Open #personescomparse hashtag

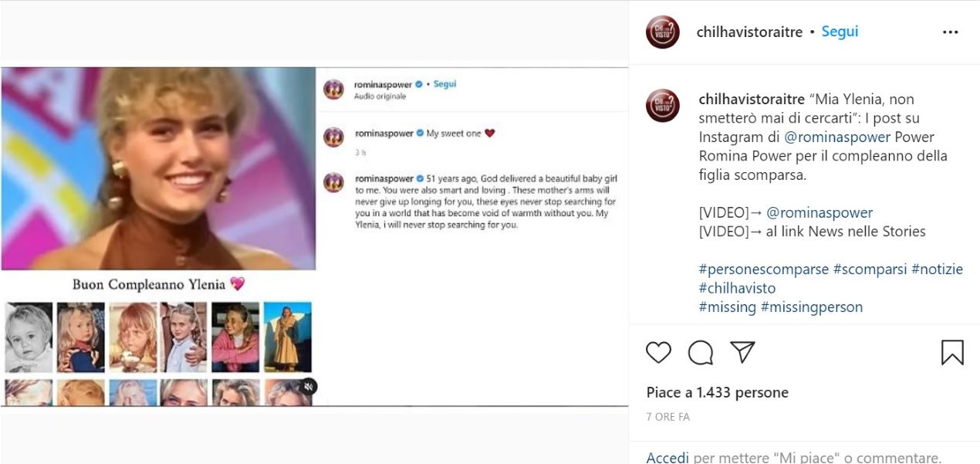tap(763, 269)
